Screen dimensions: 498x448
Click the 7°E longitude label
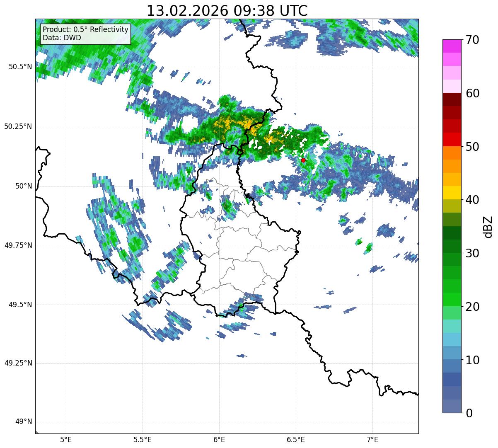[x=372, y=439]
